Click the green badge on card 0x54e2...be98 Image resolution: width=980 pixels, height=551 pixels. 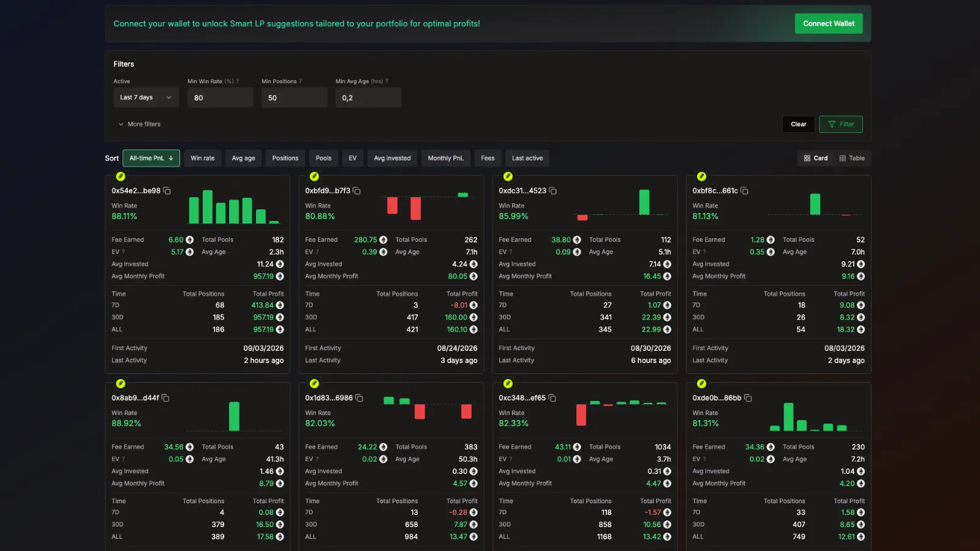click(x=121, y=176)
